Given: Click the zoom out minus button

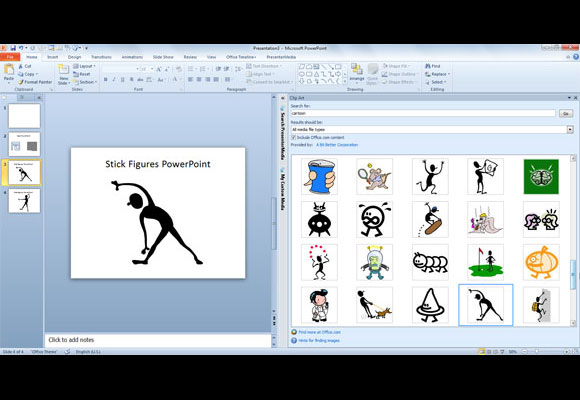Looking at the screenshot, I should [525, 352].
